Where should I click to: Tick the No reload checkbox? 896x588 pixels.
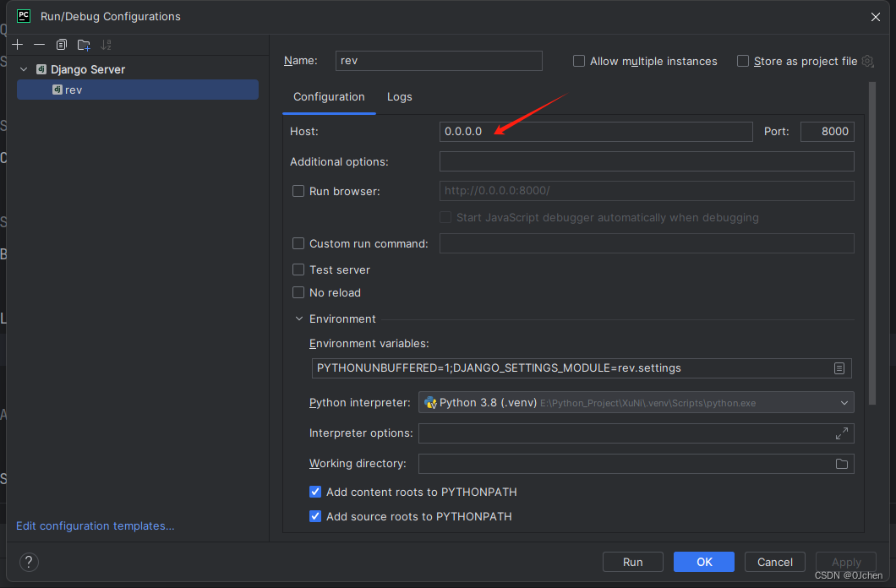click(x=298, y=292)
